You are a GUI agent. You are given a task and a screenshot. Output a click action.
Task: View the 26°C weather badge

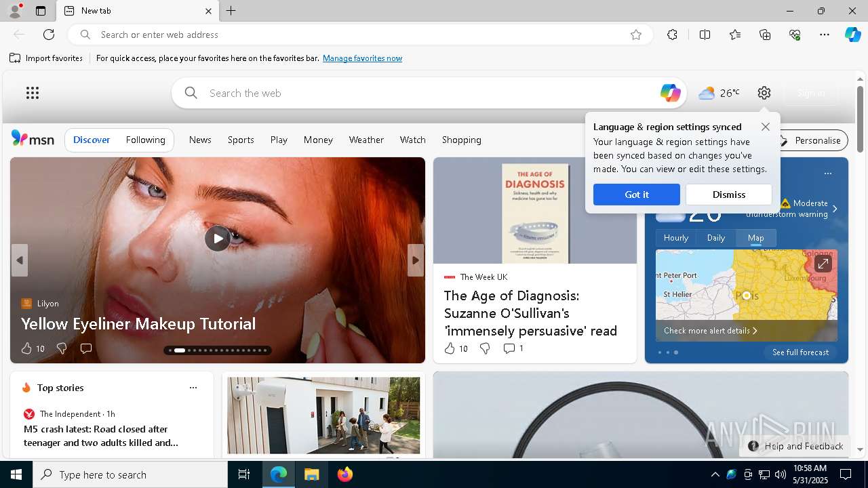[719, 93]
